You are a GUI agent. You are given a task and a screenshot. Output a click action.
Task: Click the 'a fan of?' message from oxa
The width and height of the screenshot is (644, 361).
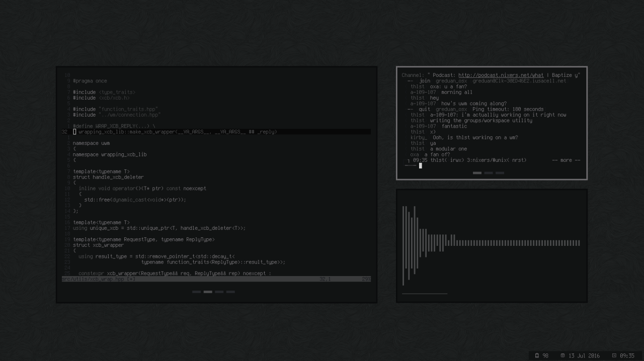point(437,154)
